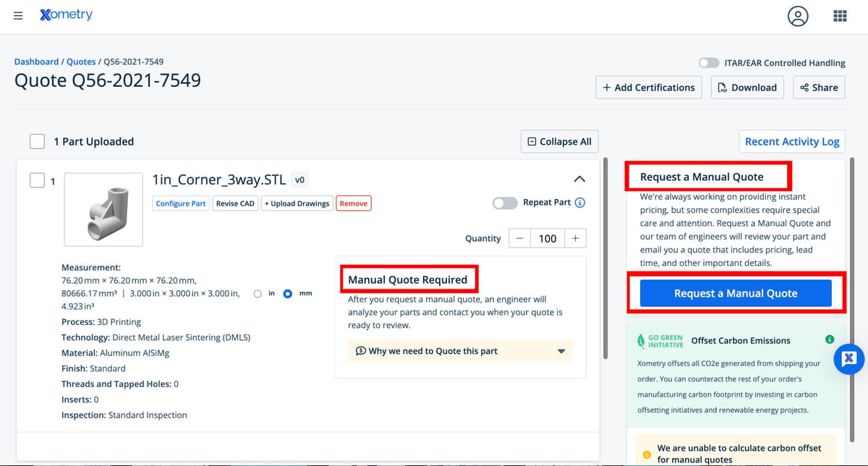The image size is (868, 466).
Task: Click the green carbon offset info icon
Action: 829,339
